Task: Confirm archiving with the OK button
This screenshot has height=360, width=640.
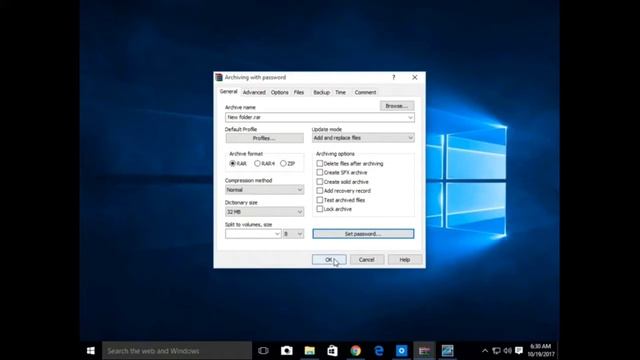Action: [x=329, y=260]
